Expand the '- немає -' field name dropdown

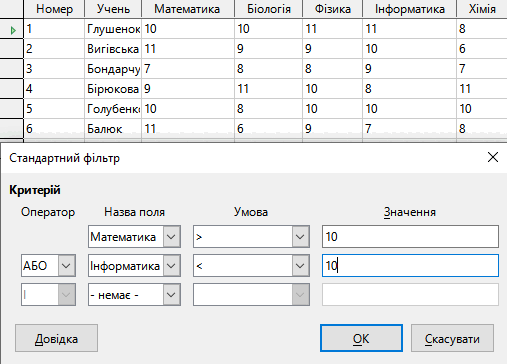(171, 295)
